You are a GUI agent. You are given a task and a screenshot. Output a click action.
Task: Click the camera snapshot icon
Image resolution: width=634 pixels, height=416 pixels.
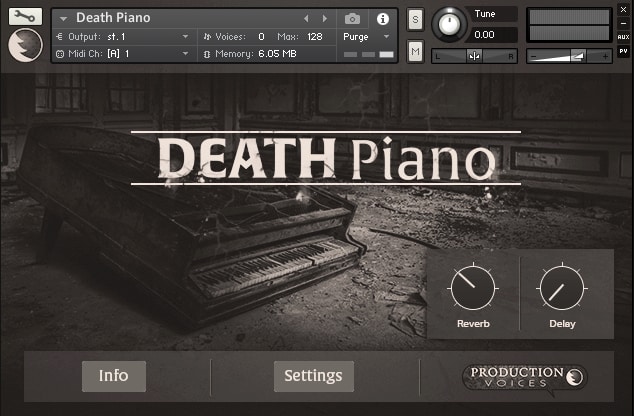(352, 18)
